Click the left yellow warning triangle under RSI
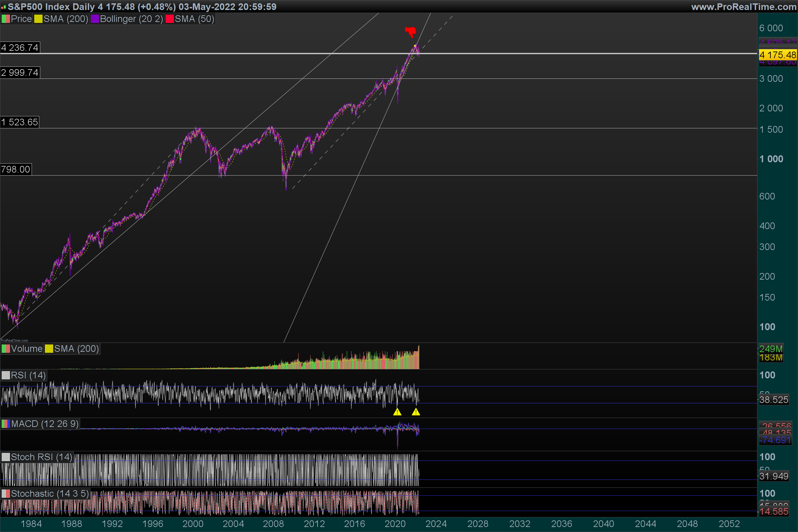The width and height of the screenshot is (798, 532). tap(397, 412)
